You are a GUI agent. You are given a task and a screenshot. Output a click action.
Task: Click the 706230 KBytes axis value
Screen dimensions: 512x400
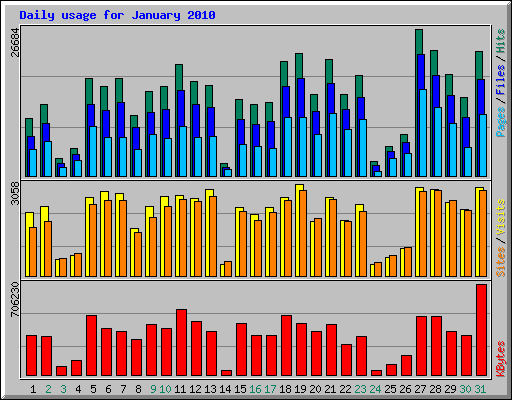click(x=15, y=300)
